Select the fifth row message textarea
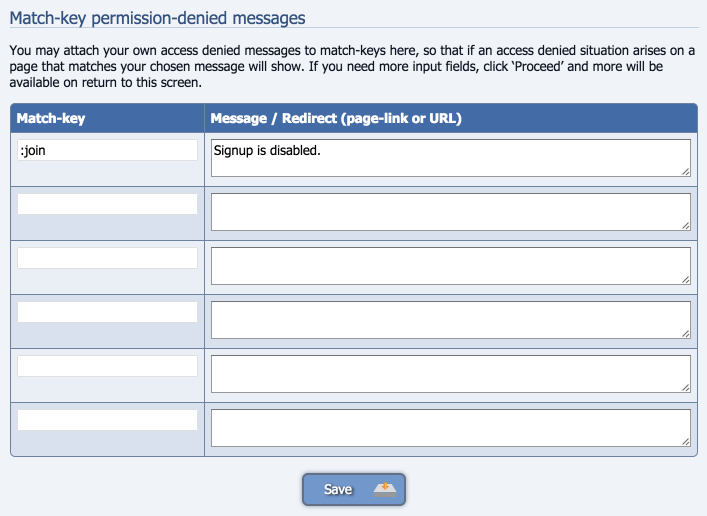This screenshot has width=707, height=516. [451, 374]
